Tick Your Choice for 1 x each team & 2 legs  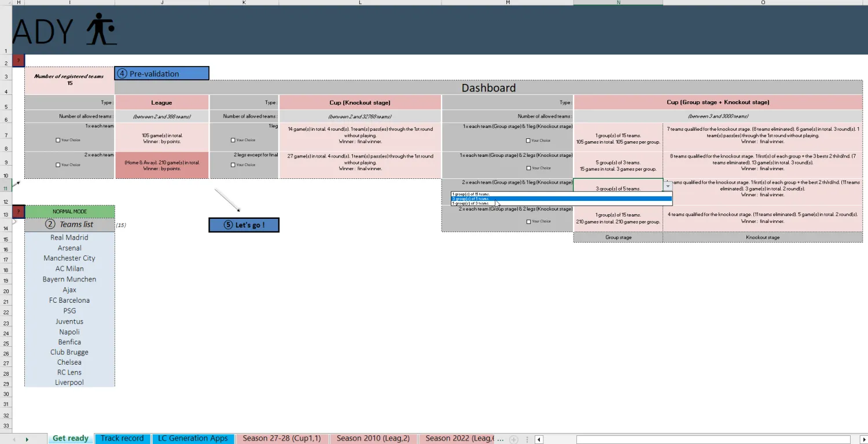528,168
